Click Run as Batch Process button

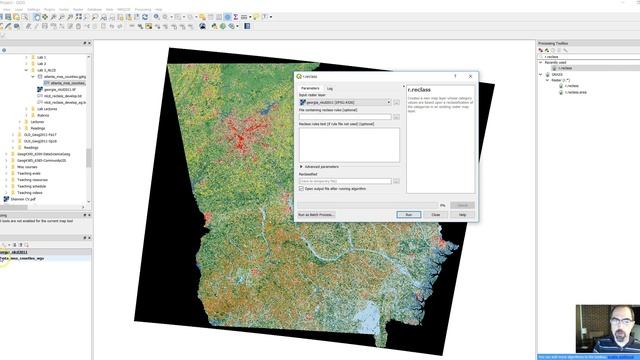[x=316, y=215]
